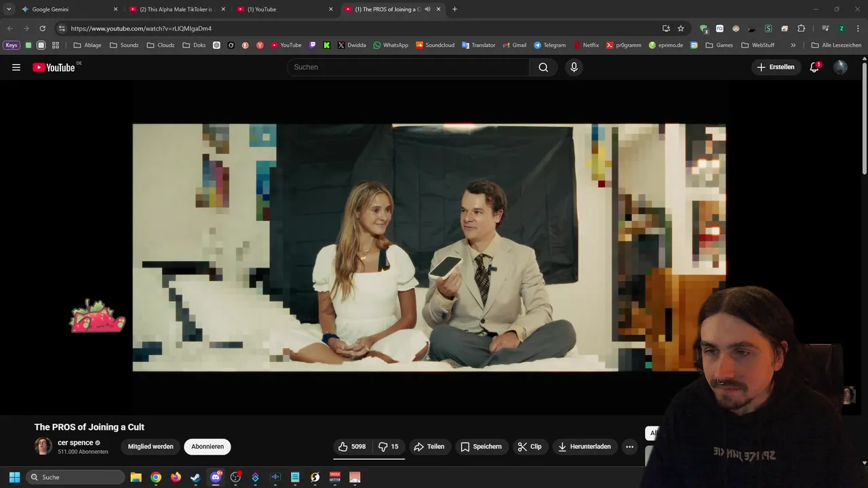
Task: Go to the YouTube home logo
Action: 54,67
